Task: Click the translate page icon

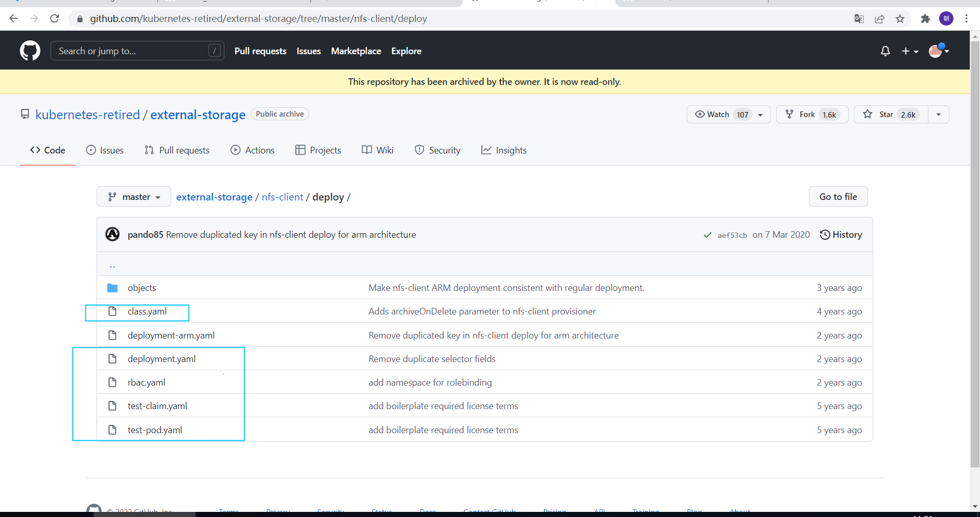Action: point(859,19)
